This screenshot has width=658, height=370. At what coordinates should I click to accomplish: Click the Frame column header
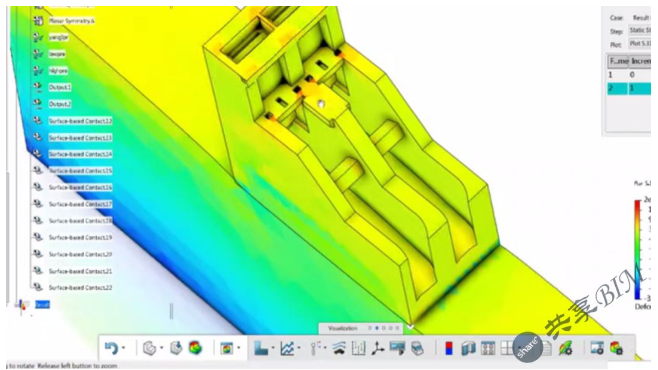coord(618,61)
